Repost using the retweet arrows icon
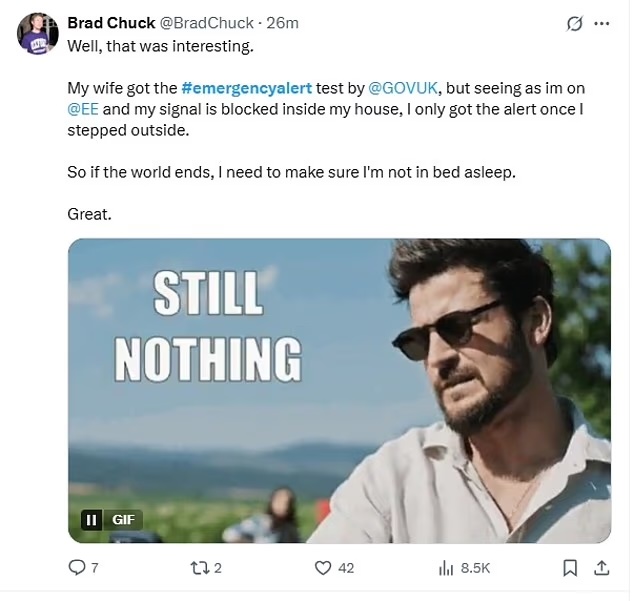The height and width of the screenshot is (601, 634). point(198,568)
